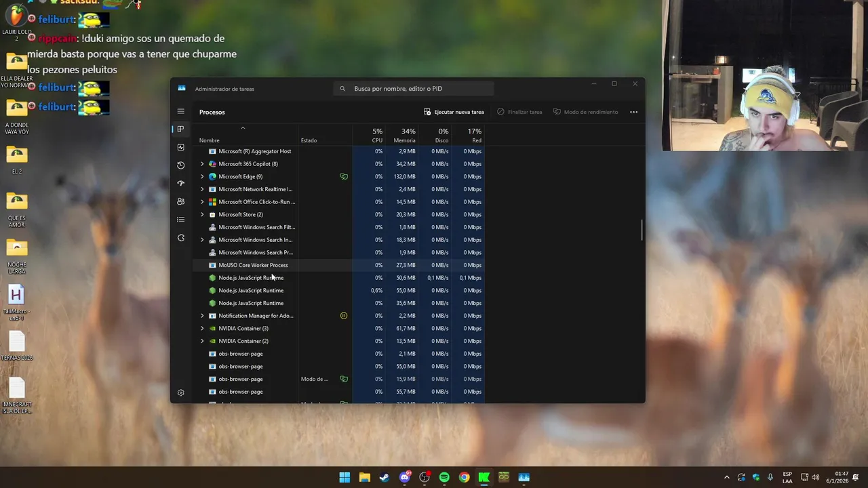
Task: Expand Microsoft Network Realtime process
Action: [201, 189]
